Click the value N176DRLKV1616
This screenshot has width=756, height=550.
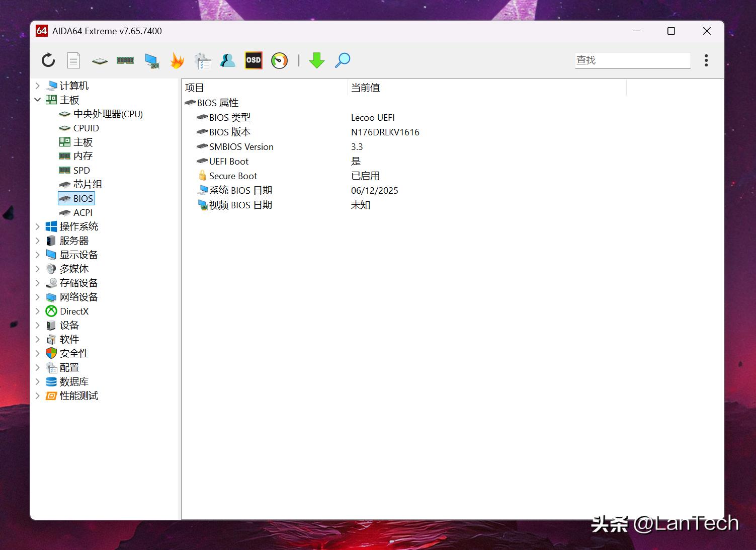pyautogui.click(x=385, y=132)
